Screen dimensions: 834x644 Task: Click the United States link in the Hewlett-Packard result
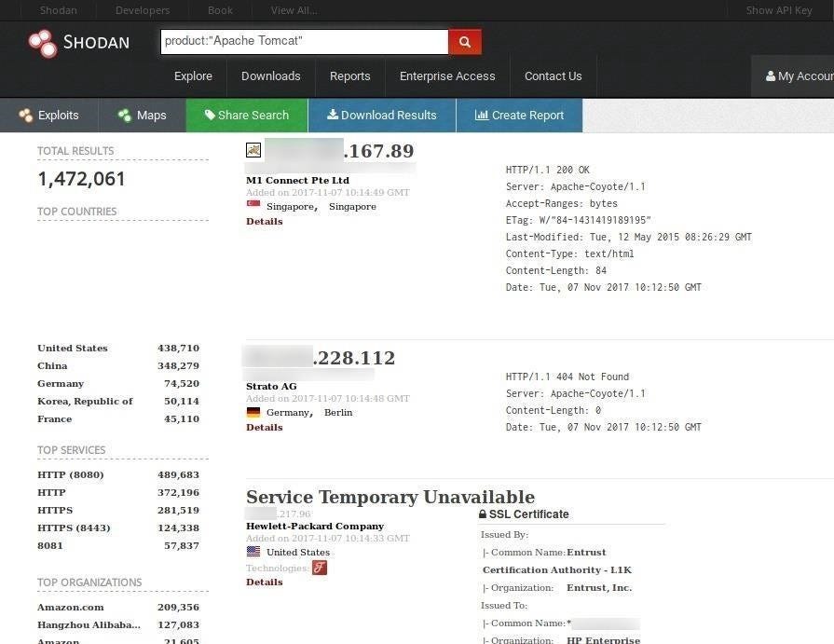click(x=298, y=552)
